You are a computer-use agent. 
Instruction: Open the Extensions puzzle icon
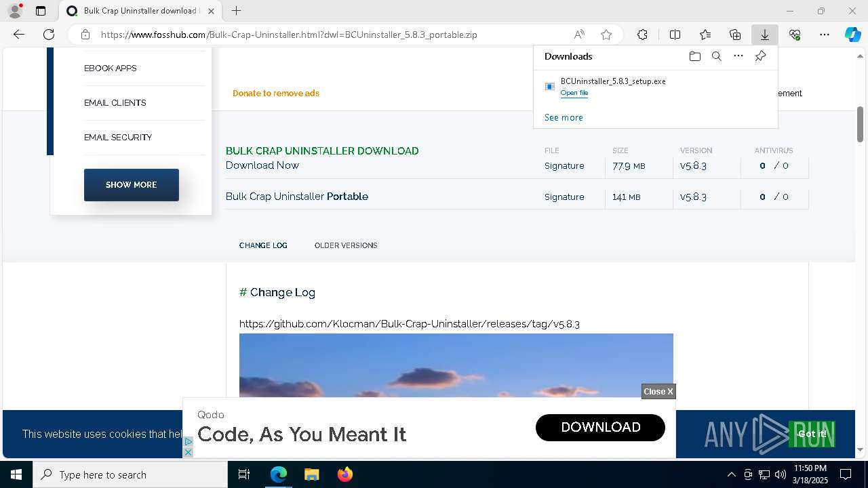pos(642,35)
